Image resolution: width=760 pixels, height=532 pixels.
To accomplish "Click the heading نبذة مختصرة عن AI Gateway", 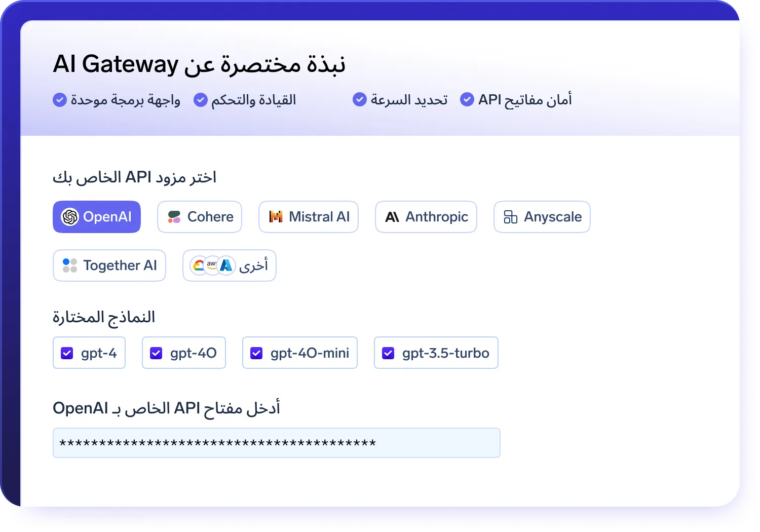I will tap(199, 64).
